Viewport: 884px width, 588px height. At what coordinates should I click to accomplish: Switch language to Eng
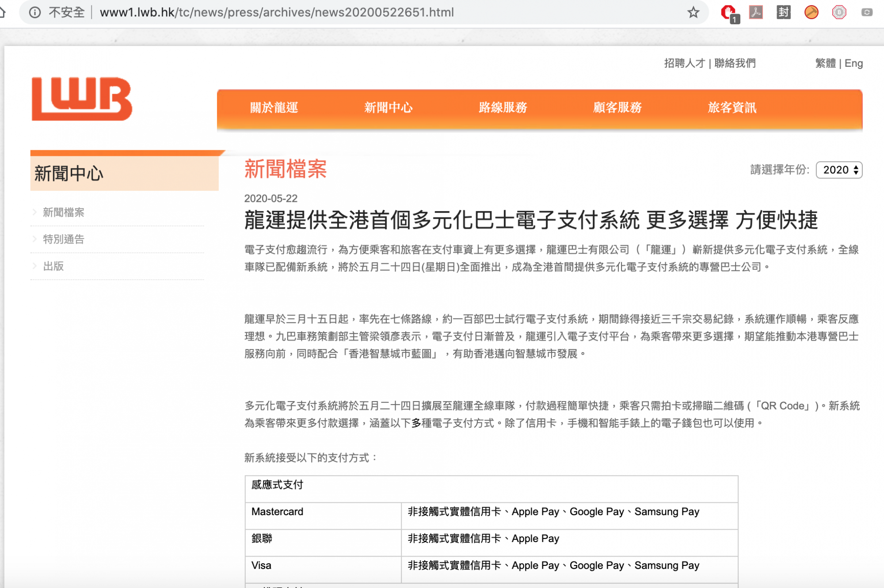coord(854,63)
